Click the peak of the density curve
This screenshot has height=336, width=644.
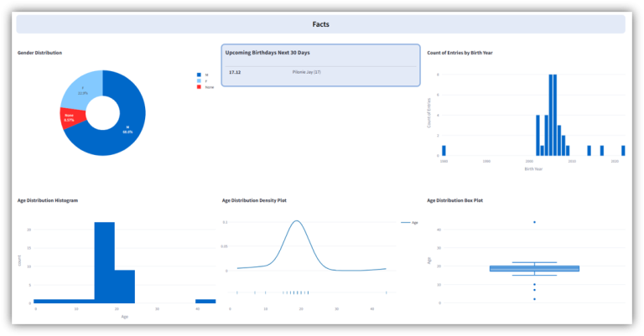tap(296, 221)
